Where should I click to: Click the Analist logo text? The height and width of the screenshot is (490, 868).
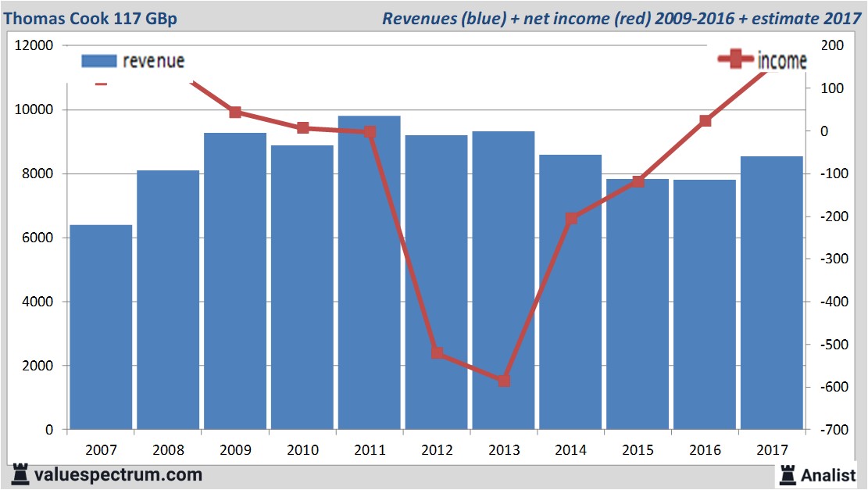tap(828, 475)
